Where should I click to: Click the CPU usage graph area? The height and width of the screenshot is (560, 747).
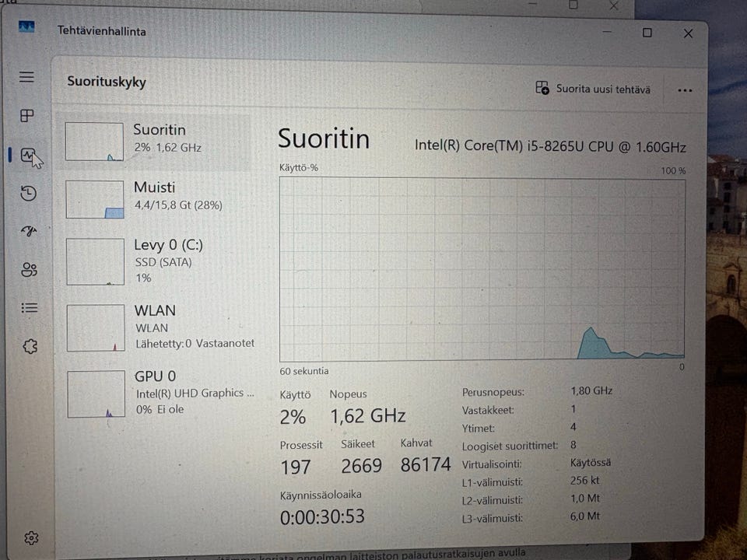[x=482, y=269]
